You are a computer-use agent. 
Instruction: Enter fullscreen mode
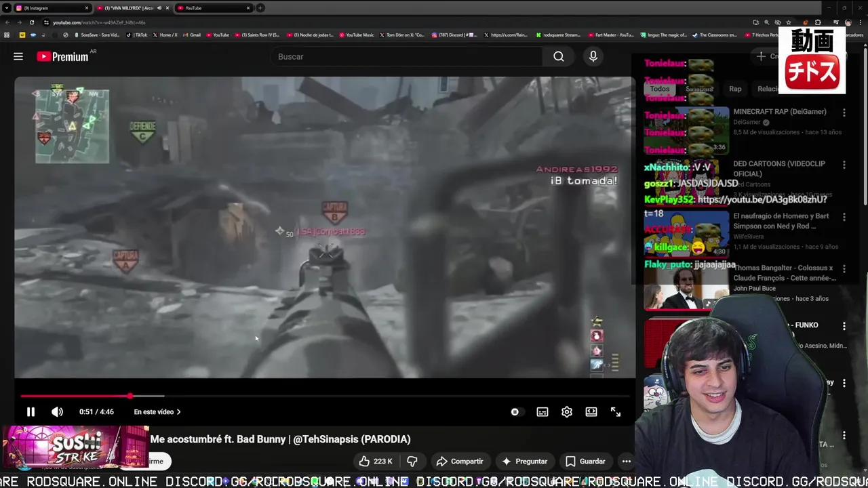[616, 412]
